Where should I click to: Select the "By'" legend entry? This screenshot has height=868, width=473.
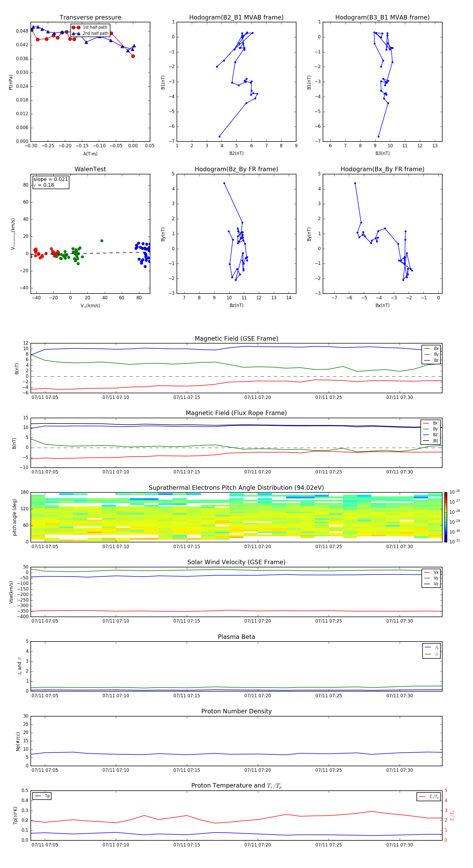point(431,429)
